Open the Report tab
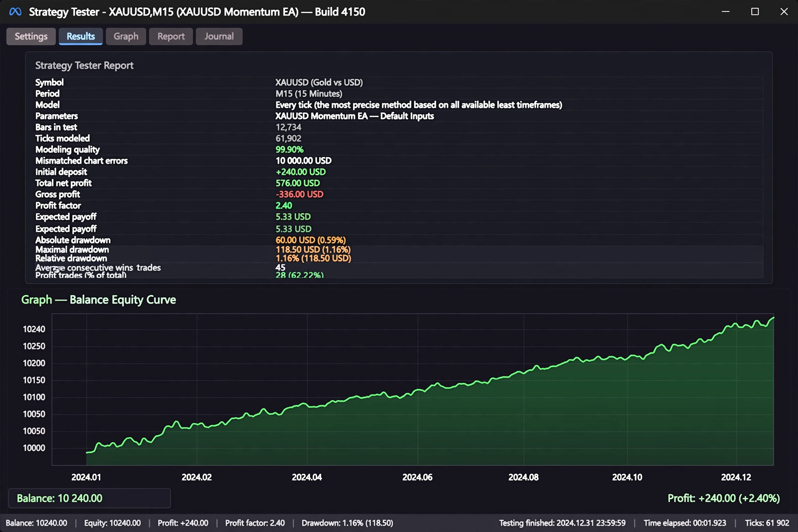Screen dimensions: 798x532 point(171,37)
